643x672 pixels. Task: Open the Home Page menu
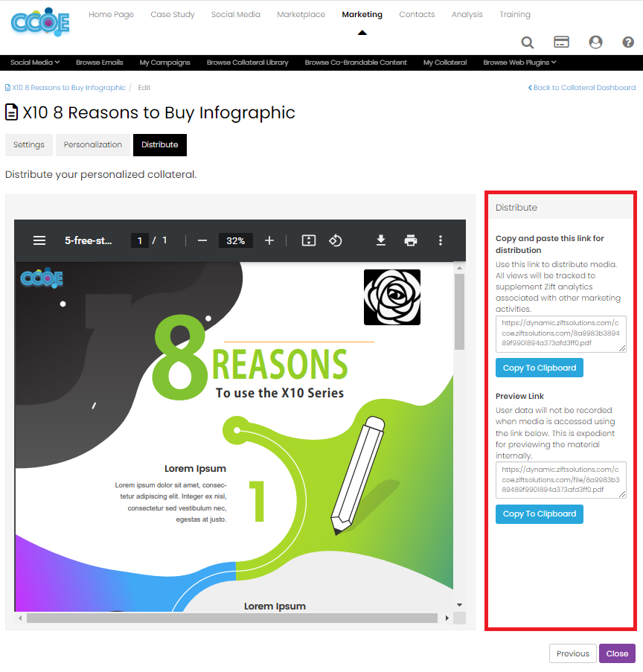click(111, 15)
